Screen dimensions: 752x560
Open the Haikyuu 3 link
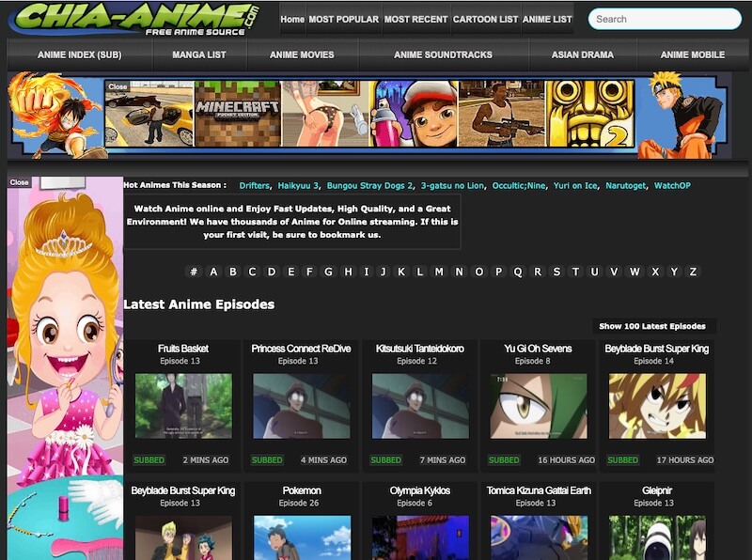click(298, 185)
